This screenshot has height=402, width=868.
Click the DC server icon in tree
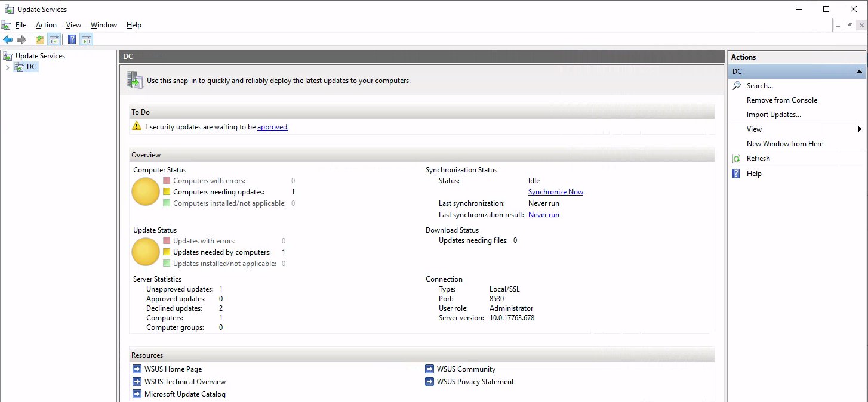pyautogui.click(x=19, y=67)
